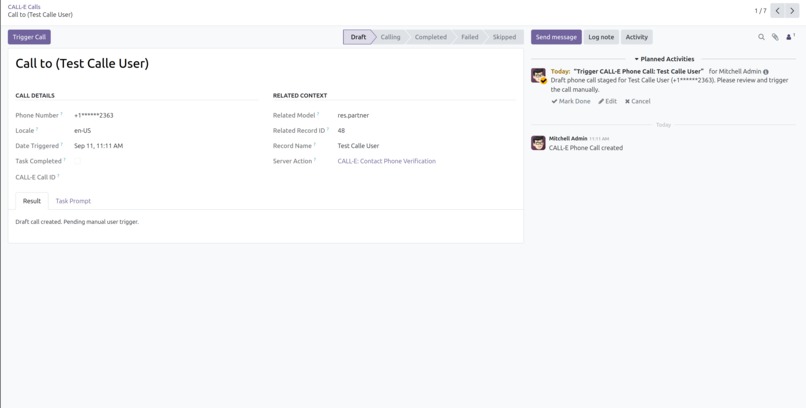Click the CALL-E Phone Call created message
The width and height of the screenshot is (806, 408).
585,148
